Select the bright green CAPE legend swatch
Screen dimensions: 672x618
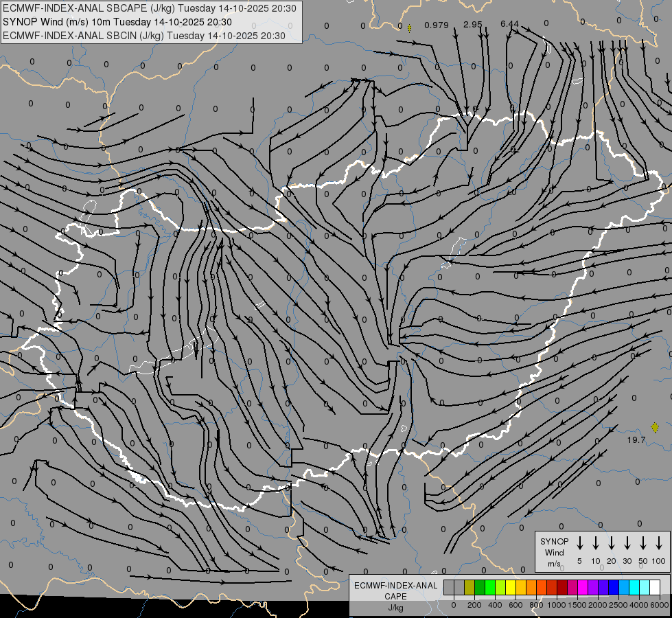pos(490,587)
